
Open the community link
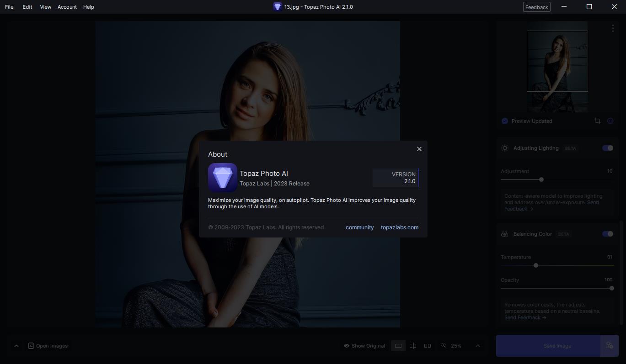(359, 227)
